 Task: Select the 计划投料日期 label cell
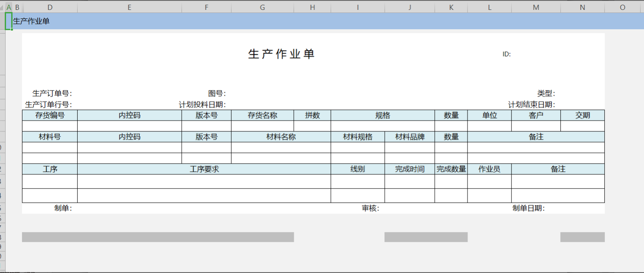(202, 105)
